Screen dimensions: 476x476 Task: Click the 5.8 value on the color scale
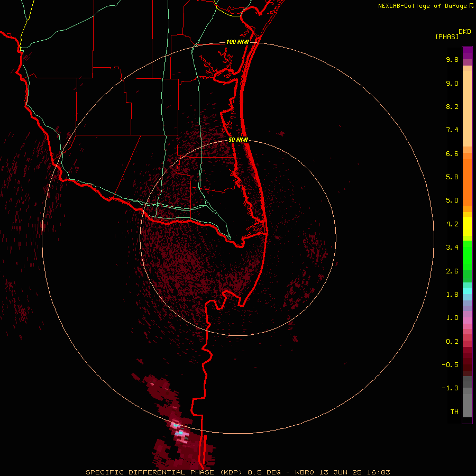tap(452, 177)
